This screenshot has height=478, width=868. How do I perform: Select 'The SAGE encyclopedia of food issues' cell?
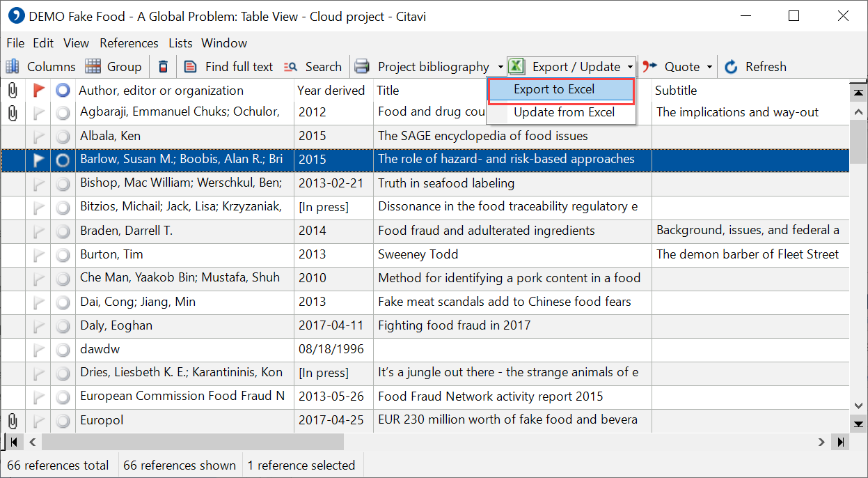click(x=512, y=136)
